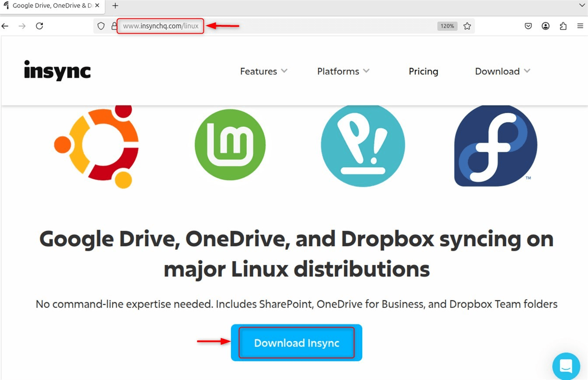Open the Firefox account profile icon
This screenshot has height=380, width=588.
546,26
